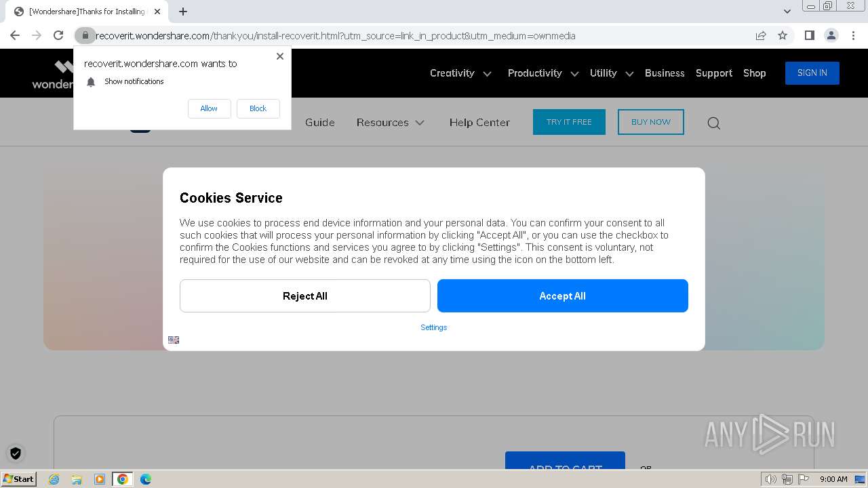The image size is (868, 488).
Task: Allow notifications from recoverit.wondershare.com
Action: tap(209, 108)
